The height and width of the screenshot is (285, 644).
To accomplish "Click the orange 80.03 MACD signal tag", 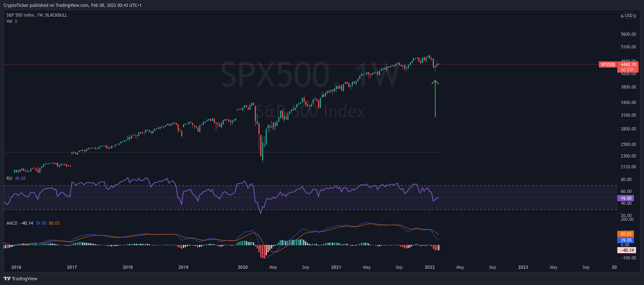I will pyautogui.click(x=626, y=234).
